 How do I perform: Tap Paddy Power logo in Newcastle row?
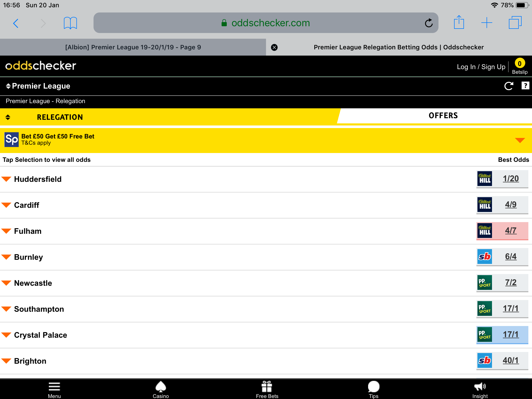tap(485, 283)
